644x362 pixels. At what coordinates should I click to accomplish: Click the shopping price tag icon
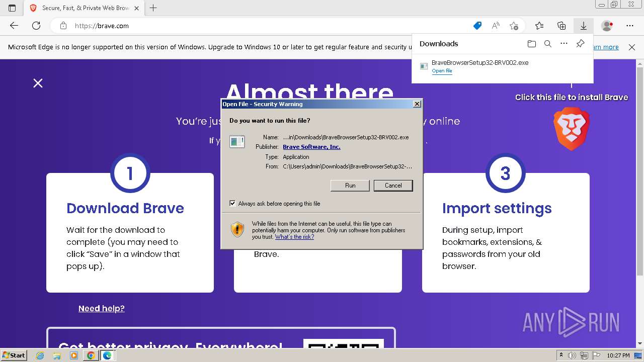477,26
